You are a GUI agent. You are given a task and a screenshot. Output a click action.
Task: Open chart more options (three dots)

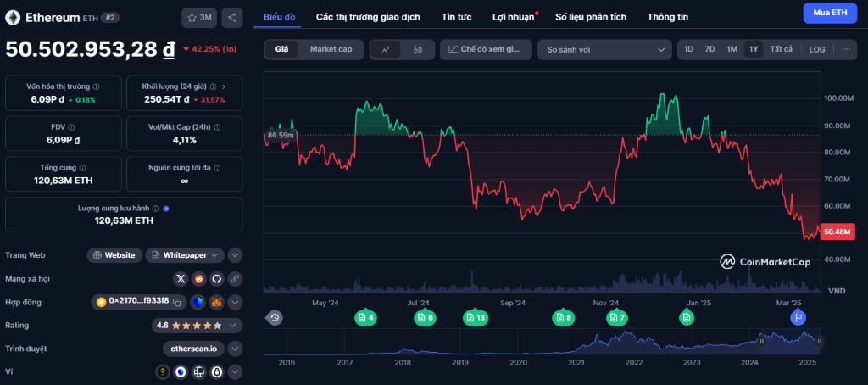847,49
